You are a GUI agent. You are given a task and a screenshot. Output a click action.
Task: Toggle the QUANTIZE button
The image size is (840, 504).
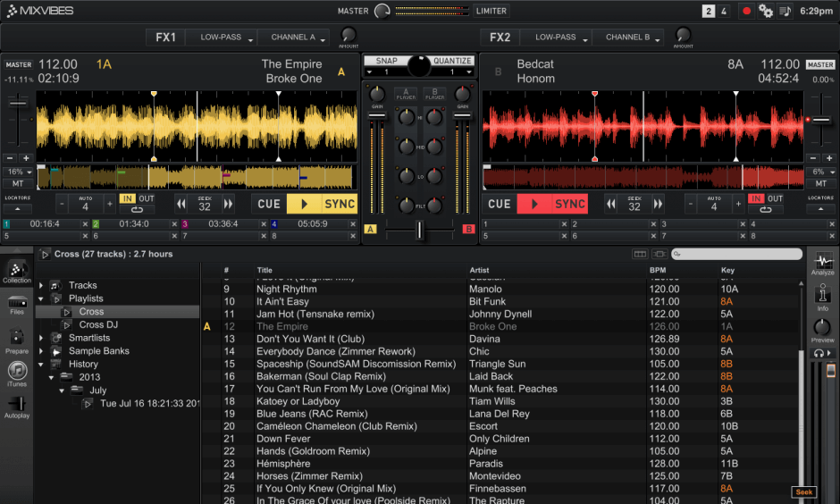(x=452, y=61)
